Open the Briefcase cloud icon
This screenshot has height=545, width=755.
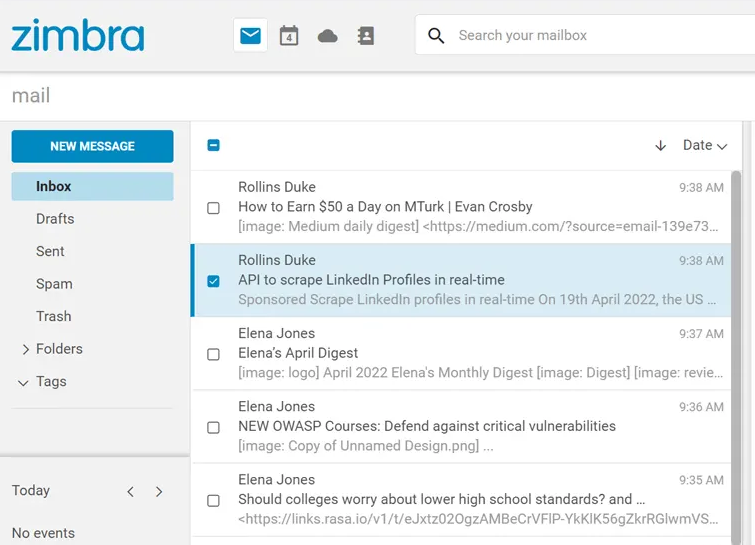[327, 36]
